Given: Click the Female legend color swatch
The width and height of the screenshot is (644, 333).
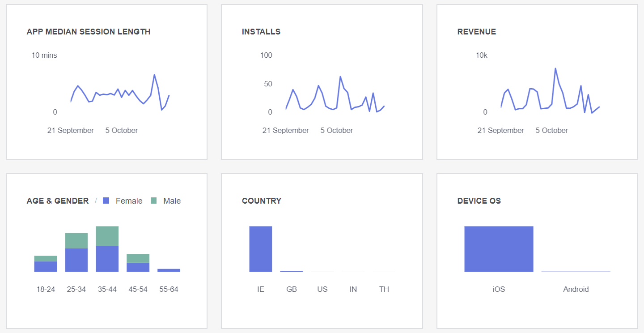Looking at the screenshot, I should tap(106, 201).
